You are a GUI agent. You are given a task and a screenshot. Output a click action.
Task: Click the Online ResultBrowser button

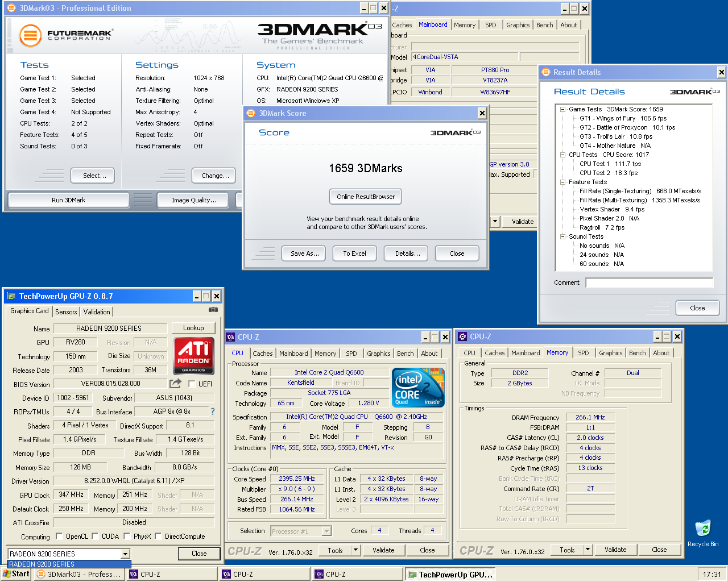coord(366,197)
